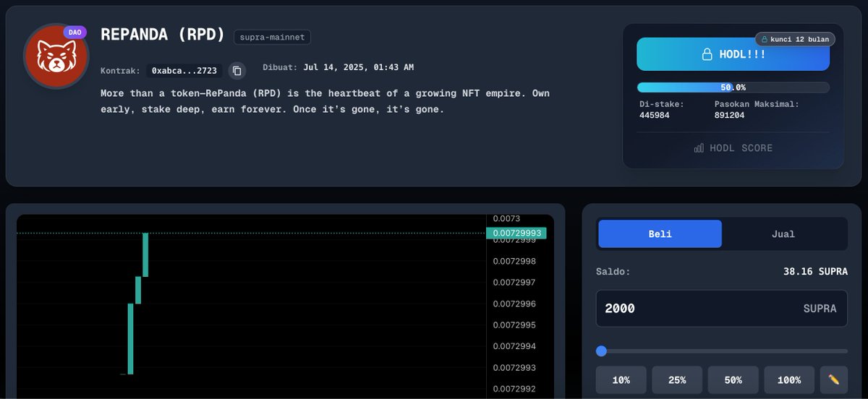
Task: Click the tallest green candlestick on chart
Action: tap(131, 338)
